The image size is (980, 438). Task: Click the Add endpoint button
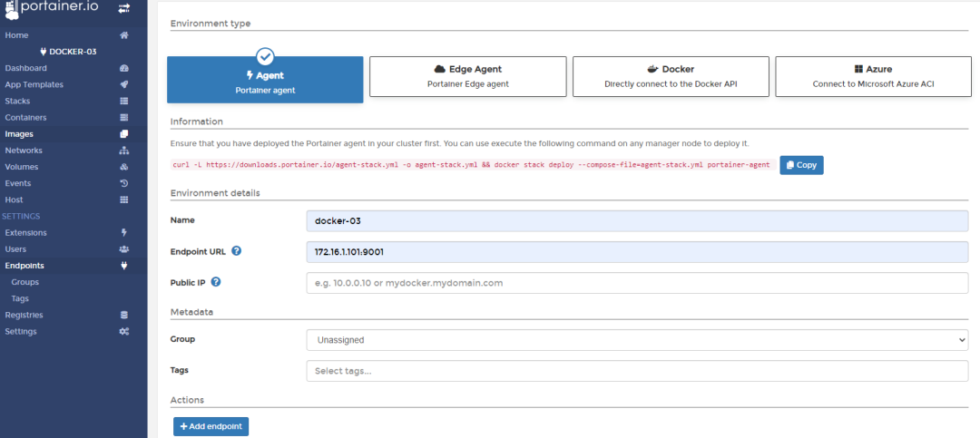[x=211, y=426]
